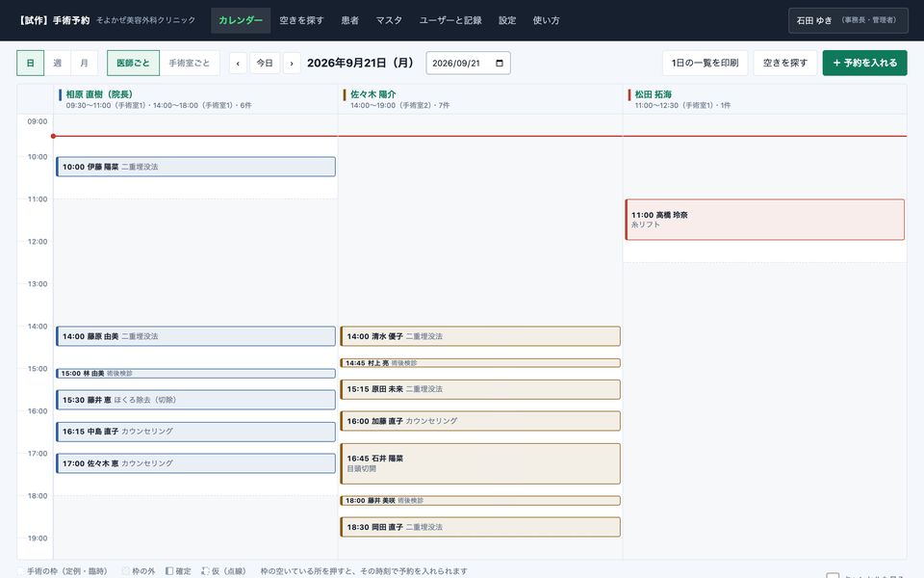Open the 15:30 藤井 恵 ほくろ除去 appointment
924x578 pixels.
[195, 400]
